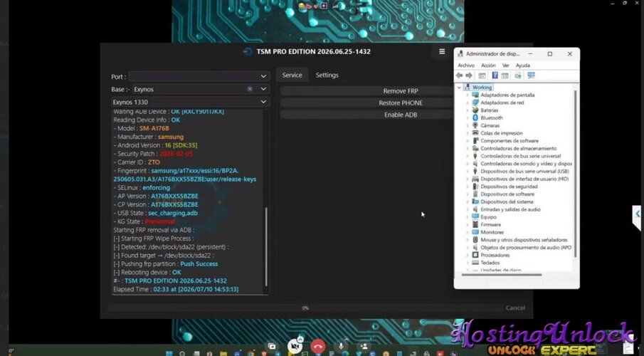Open File Explorer folder icon on taskbar
This screenshot has width=644, height=356.
pos(223,353)
